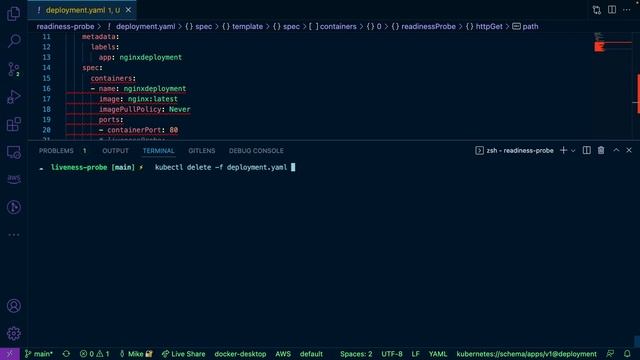This screenshot has width=640, height=360.
Task: Switch to the Output tab
Action: pyautogui.click(x=115, y=151)
